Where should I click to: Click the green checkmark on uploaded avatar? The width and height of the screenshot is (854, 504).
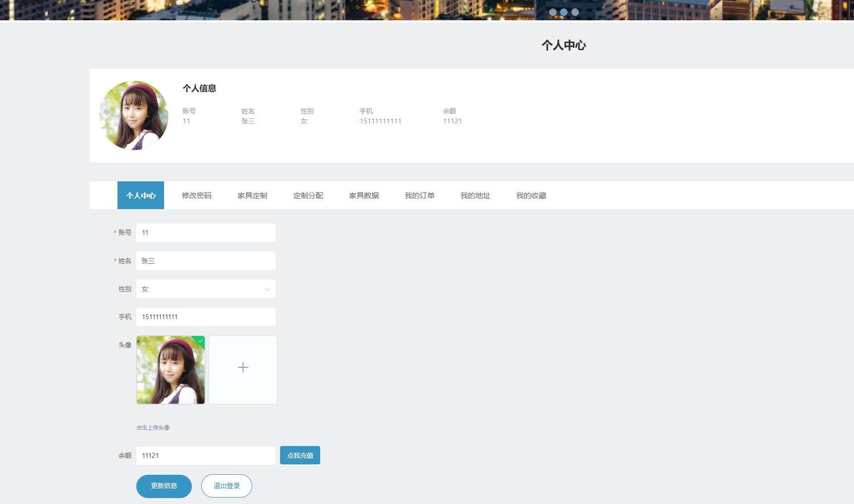(200, 341)
